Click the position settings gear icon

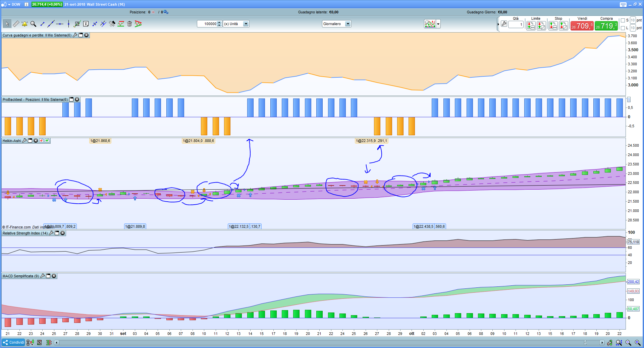point(166,12)
